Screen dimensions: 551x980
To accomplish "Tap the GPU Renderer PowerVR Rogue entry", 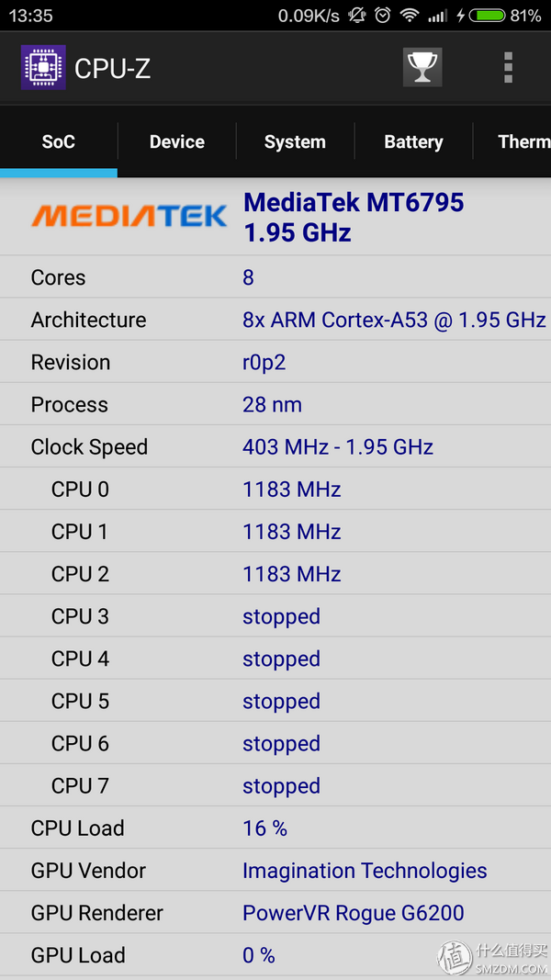I will pyautogui.click(x=354, y=913).
